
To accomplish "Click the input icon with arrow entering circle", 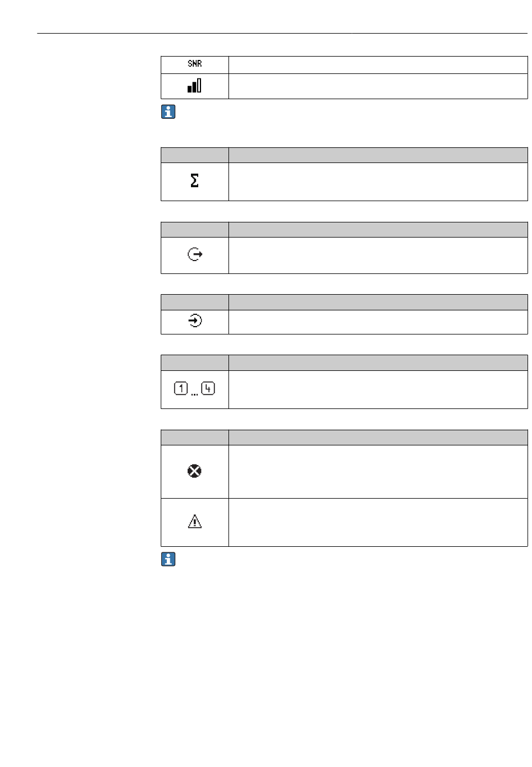I will (x=195, y=322).
